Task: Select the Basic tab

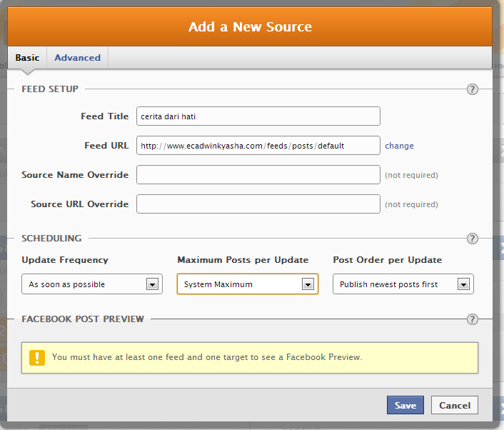Action: [x=27, y=58]
